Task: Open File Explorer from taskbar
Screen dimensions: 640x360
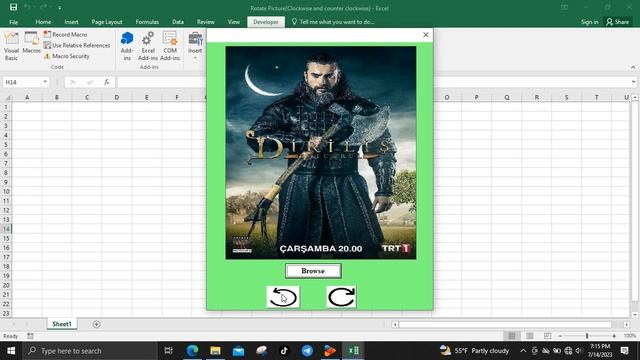Action: (215, 351)
